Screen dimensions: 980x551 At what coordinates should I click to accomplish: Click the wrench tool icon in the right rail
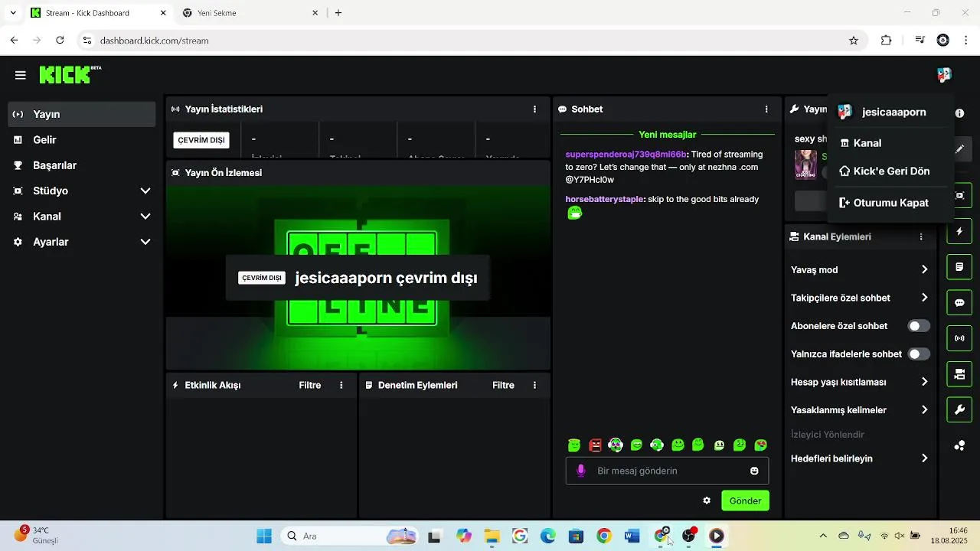tap(960, 409)
